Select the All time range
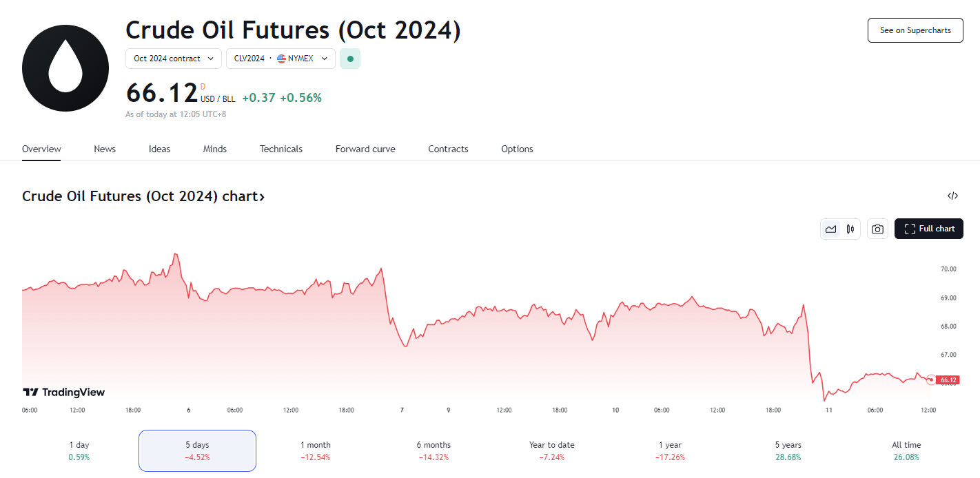 click(x=906, y=450)
